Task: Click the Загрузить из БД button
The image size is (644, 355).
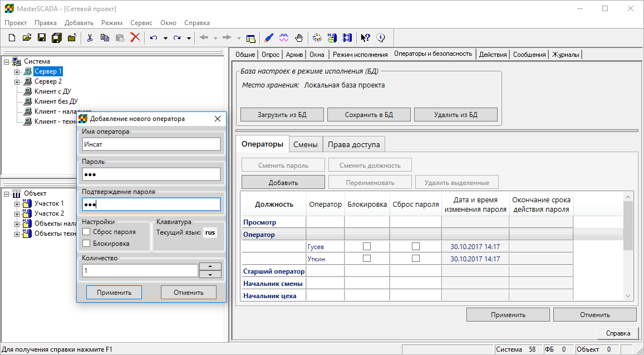Action: tap(282, 114)
